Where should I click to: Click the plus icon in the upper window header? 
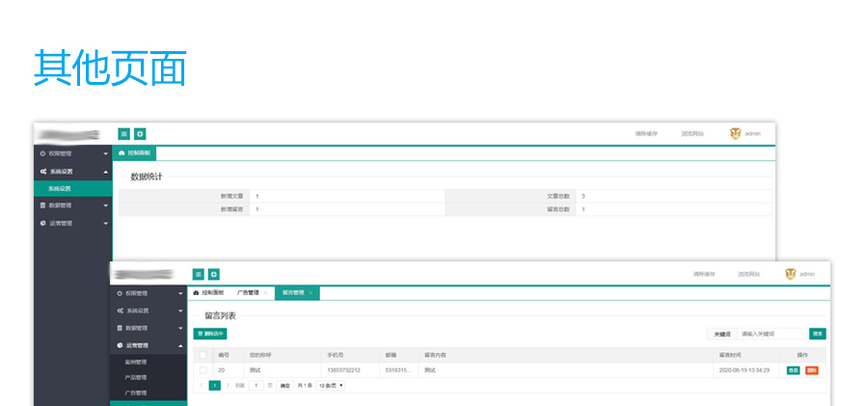[140, 134]
